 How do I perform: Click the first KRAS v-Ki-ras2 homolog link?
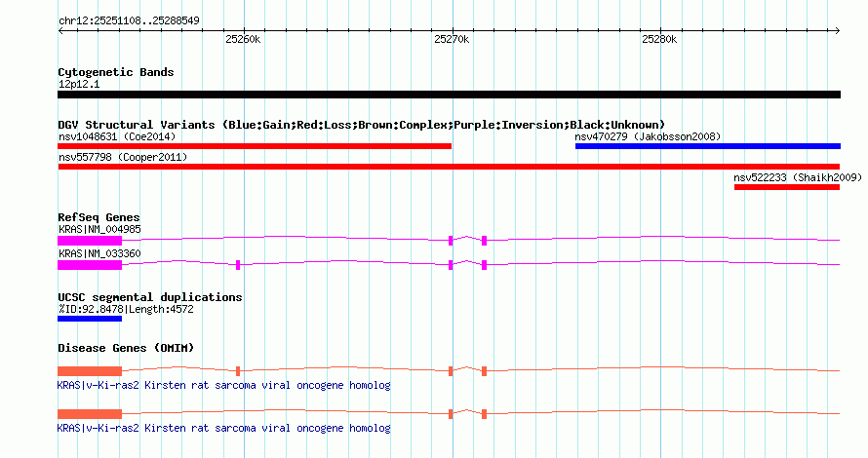pos(223,385)
